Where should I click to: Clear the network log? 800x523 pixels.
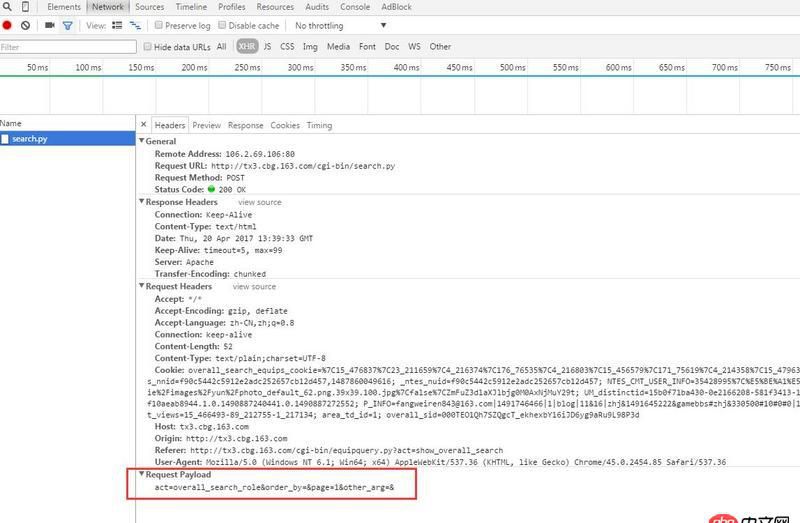click(25, 25)
